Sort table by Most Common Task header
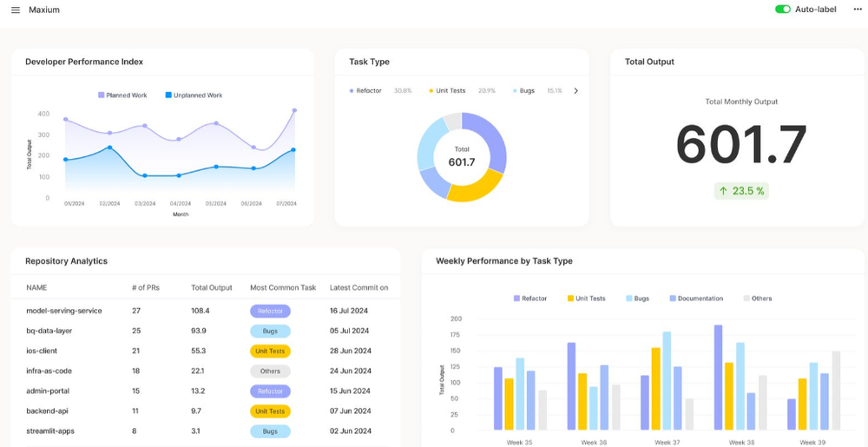The width and height of the screenshot is (868, 447). click(x=283, y=287)
